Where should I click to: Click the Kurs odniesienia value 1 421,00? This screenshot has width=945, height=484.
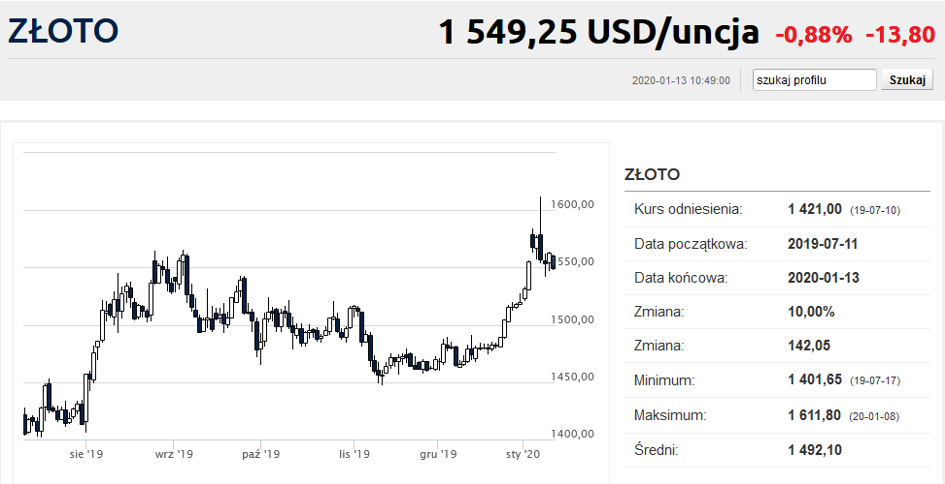(x=814, y=209)
